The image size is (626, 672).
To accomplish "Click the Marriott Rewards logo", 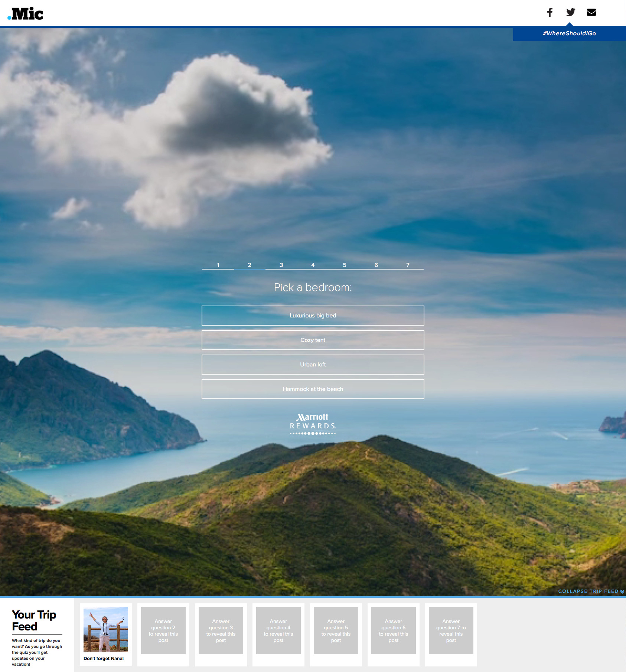I will pyautogui.click(x=313, y=424).
